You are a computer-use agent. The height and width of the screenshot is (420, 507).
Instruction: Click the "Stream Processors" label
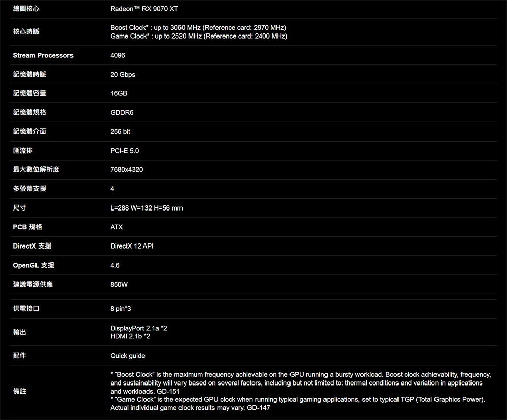pos(43,55)
